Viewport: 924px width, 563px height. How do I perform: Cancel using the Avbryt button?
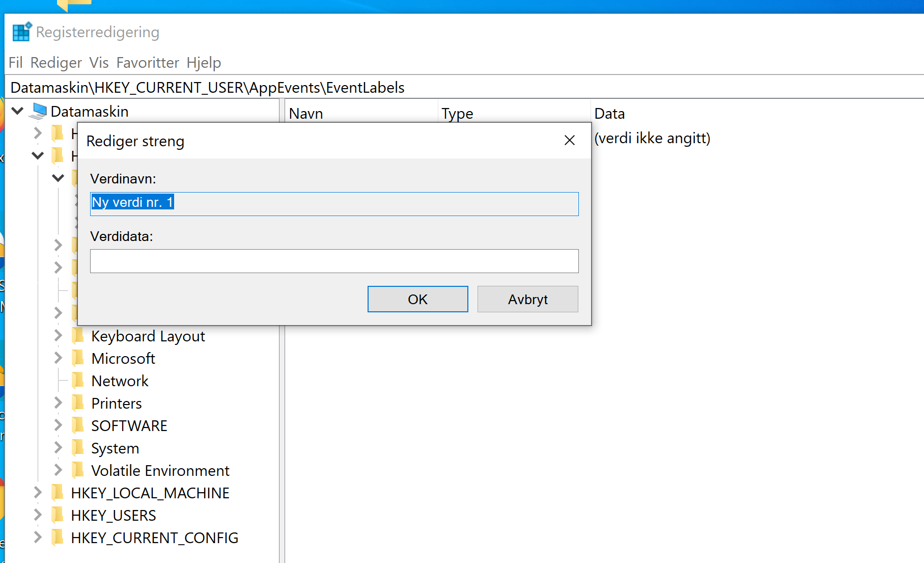pyautogui.click(x=527, y=299)
